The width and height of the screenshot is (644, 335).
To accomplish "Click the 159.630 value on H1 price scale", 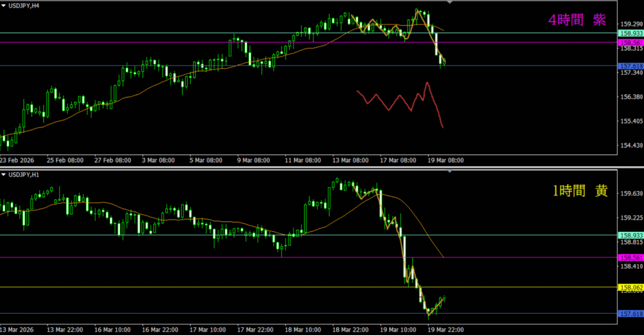I will pyautogui.click(x=631, y=194).
